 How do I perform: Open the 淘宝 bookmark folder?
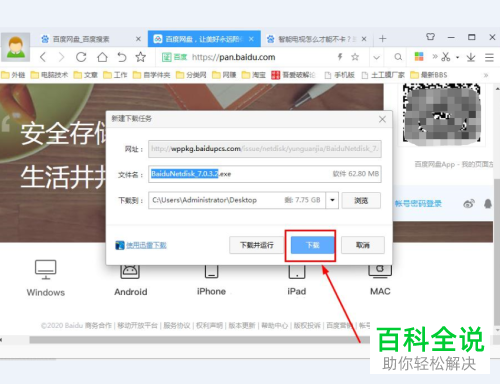(254, 75)
